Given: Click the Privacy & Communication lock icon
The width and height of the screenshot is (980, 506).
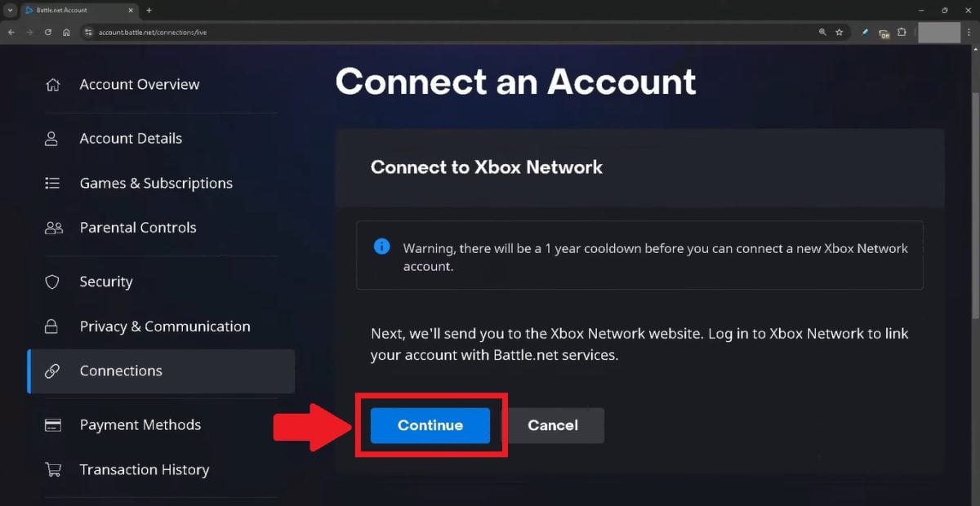Looking at the screenshot, I should tap(52, 326).
